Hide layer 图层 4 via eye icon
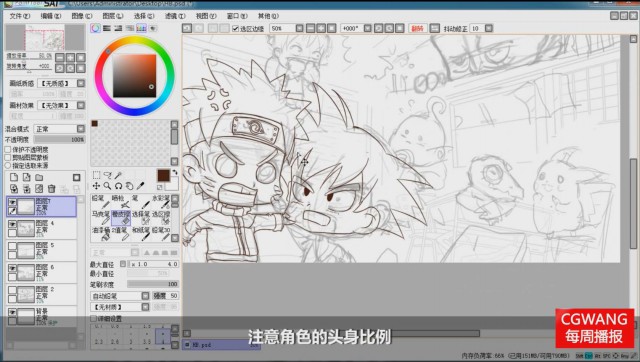 13,224
